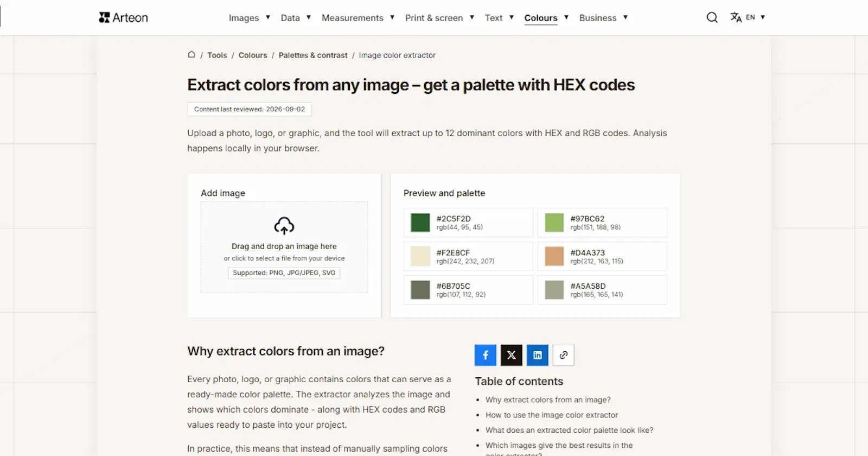
Task: Open the site search icon
Action: pos(712,17)
